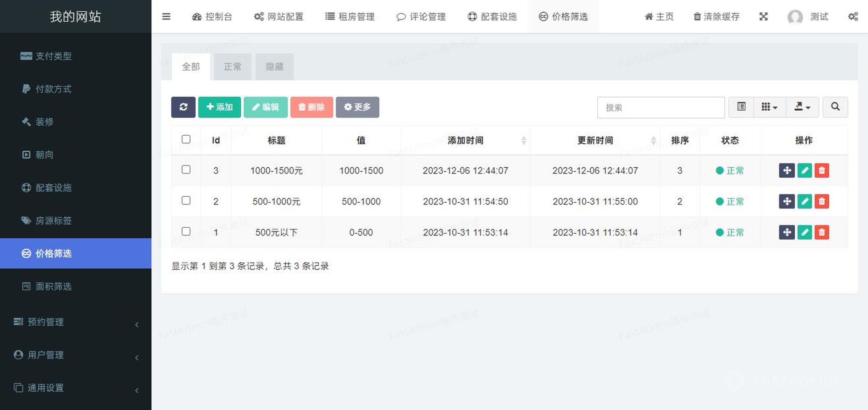Select the checkbox for row Id 1
The image size is (868, 410).
coord(186,231)
